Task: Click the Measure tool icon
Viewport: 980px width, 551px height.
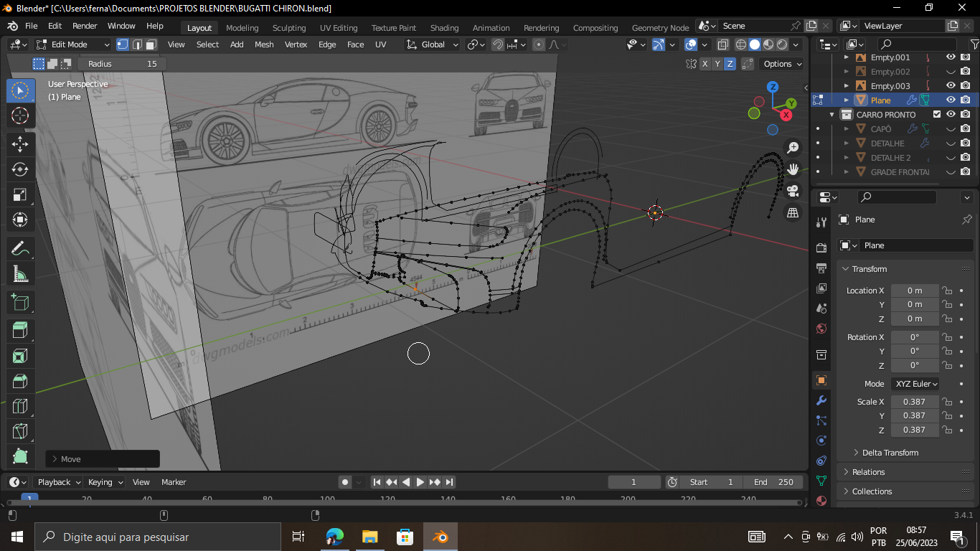Action: (x=20, y=274)
